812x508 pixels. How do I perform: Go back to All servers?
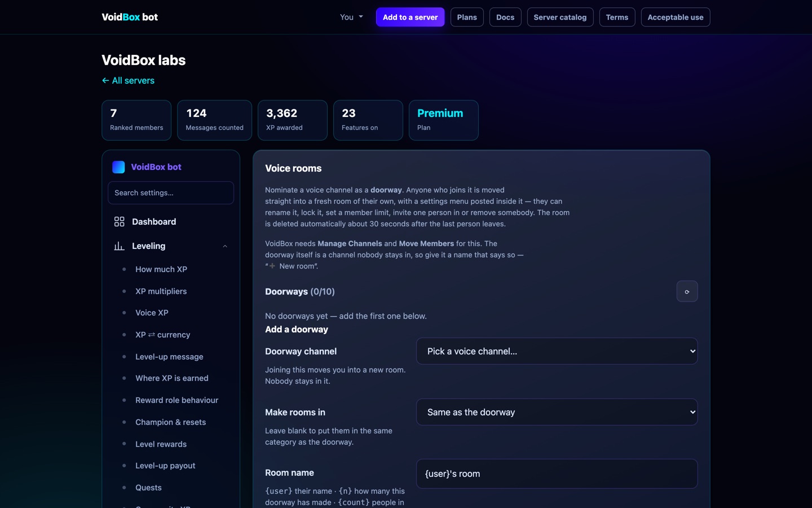coord(128,81)
